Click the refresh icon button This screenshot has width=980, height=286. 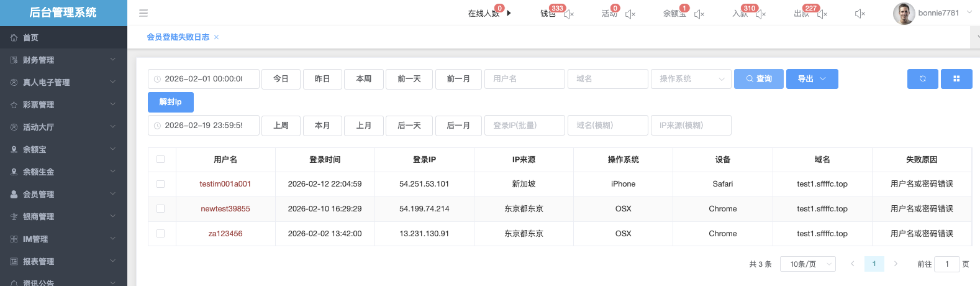[922, 79]
